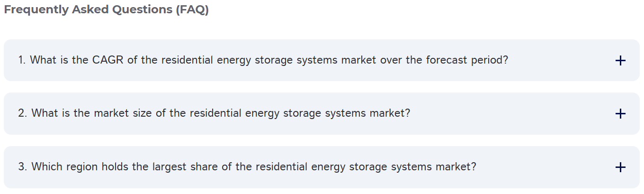The image size is (644, 194).
Task: Click the number '1.' of the first question
Action: [22, 60]
